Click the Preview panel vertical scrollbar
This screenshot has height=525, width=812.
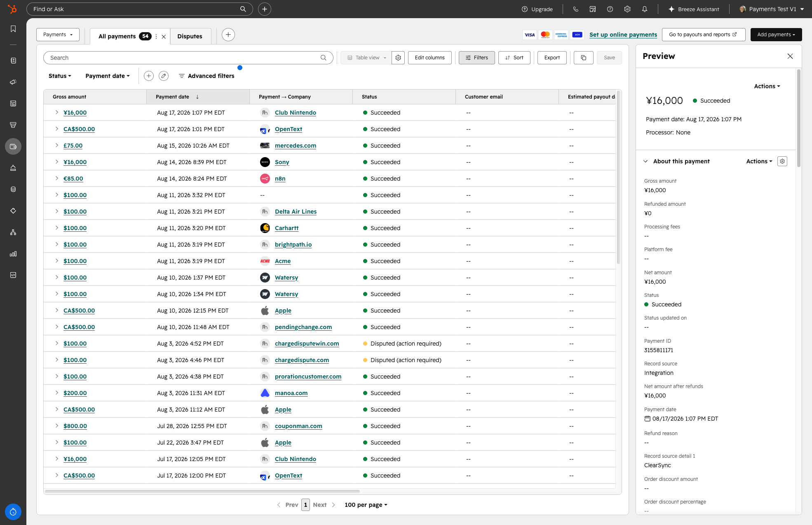pos(798,118)
